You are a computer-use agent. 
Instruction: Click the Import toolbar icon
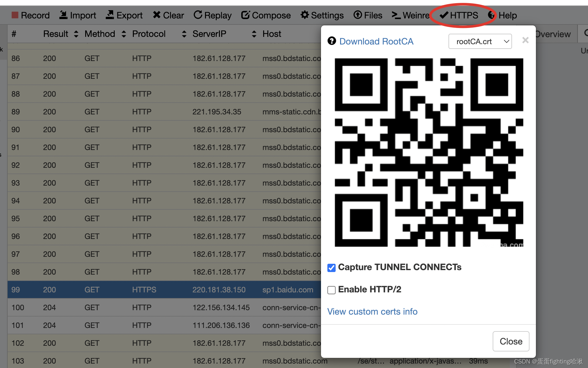64,15
